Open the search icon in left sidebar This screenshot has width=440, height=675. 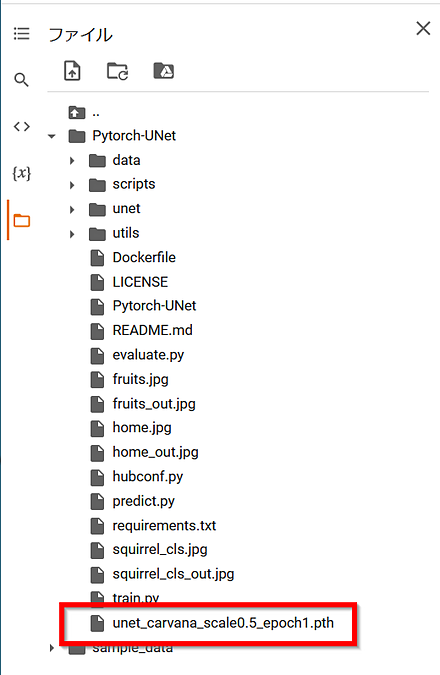21,80
